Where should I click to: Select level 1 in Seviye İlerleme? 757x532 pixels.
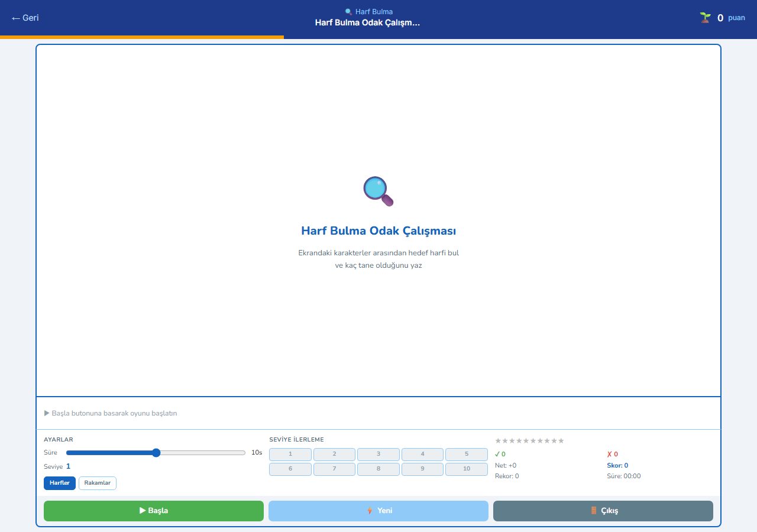[x=290, y=454]
